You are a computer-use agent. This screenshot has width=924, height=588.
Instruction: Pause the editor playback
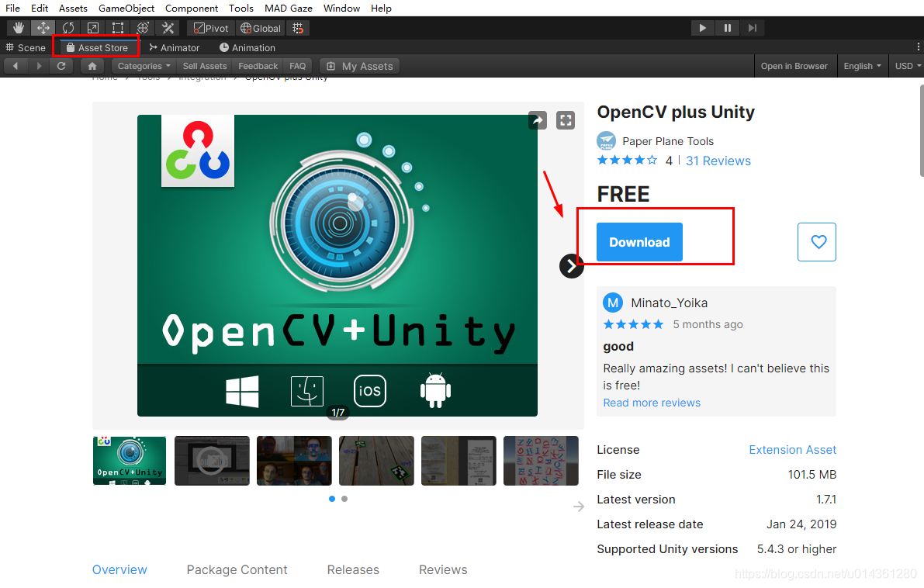[728, 28]
